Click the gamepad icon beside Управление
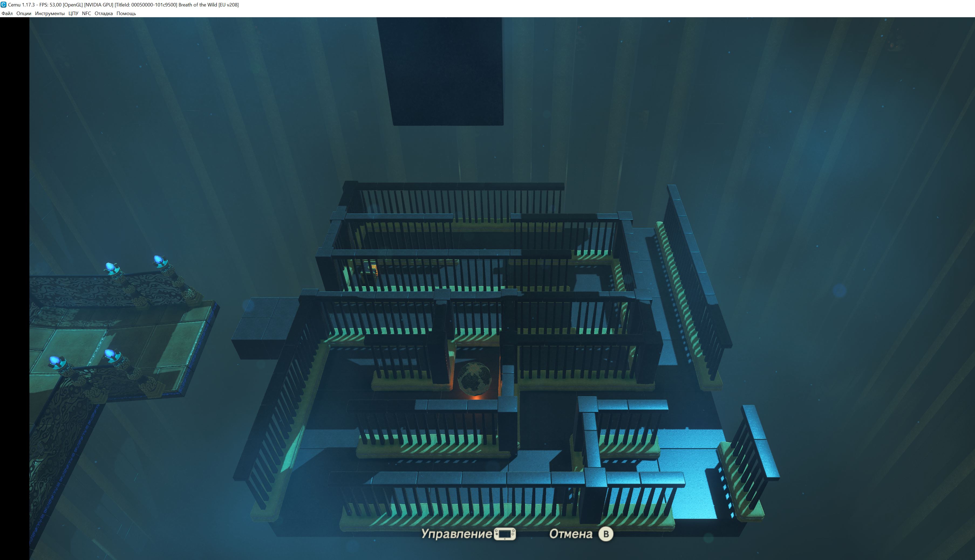Image resolution: width=975 pixels, height=560 pixels. (x=504, y=534)
